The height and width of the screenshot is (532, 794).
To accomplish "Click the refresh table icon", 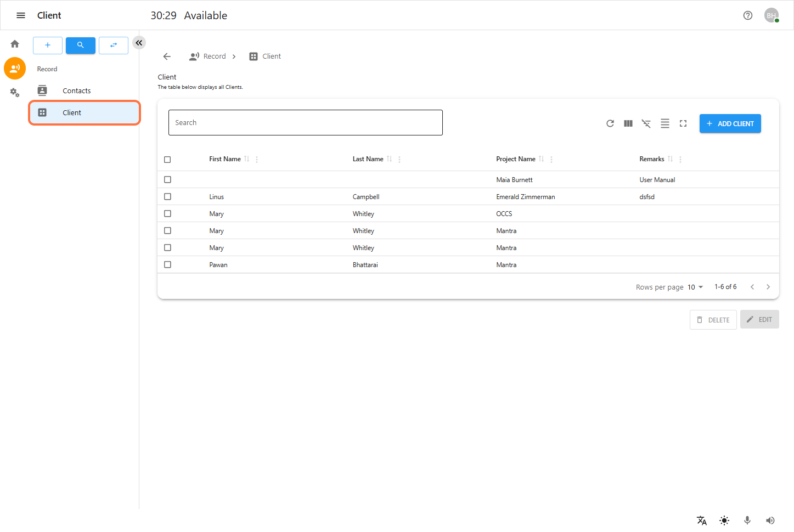I will [610, 123].
